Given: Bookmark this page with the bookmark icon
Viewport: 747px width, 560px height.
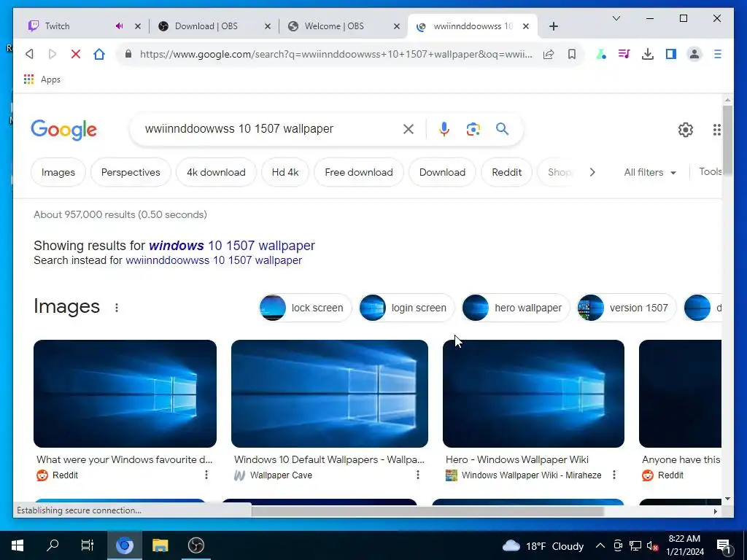Looking at the screenshot, I should coord(572,54).
